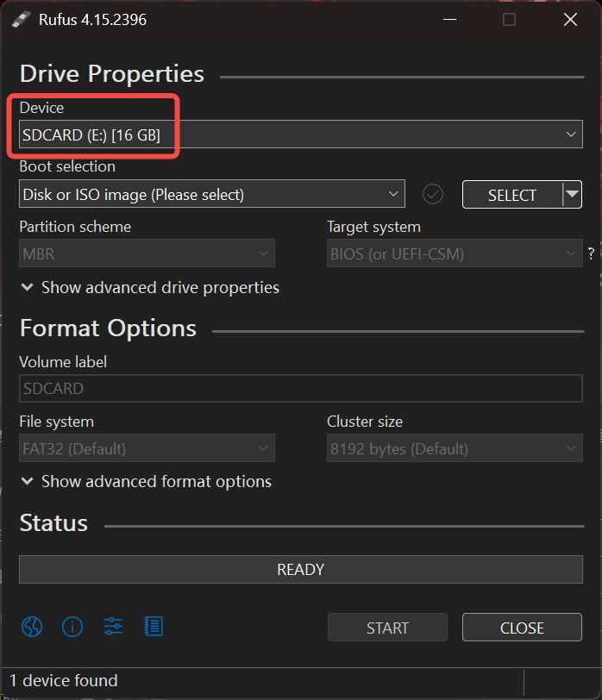602x700 pixels.
Task: Minimize the Rufus window
Action: [x=449, y=19]
